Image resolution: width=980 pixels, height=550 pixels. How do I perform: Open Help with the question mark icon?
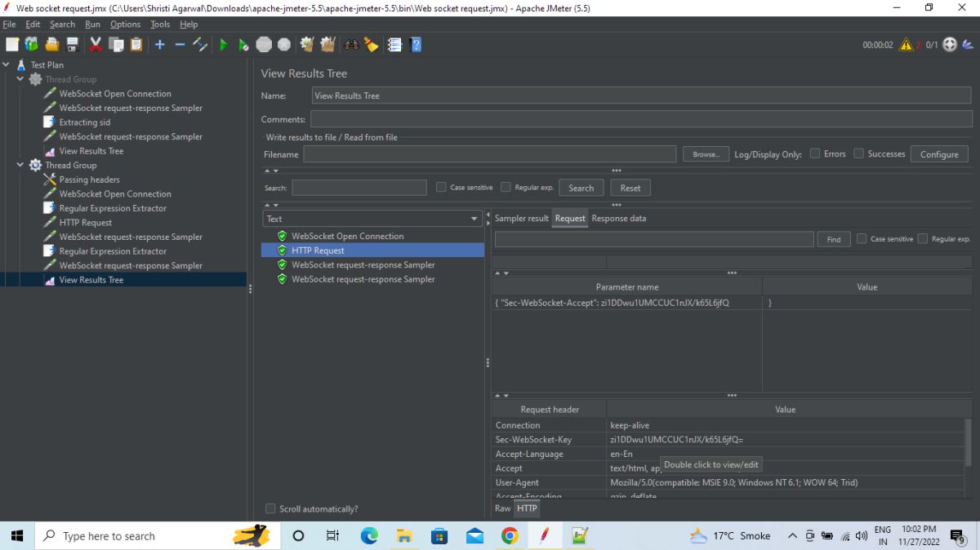coord(416,45)
